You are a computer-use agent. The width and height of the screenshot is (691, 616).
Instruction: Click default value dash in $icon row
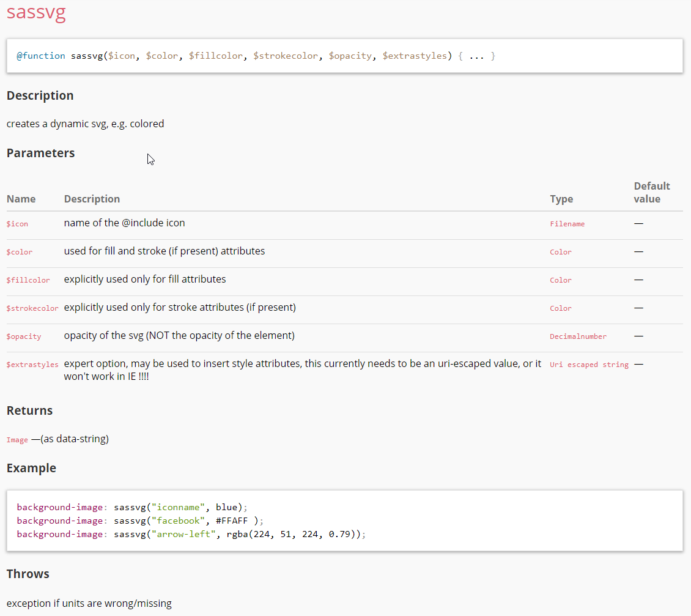(638, 223)
